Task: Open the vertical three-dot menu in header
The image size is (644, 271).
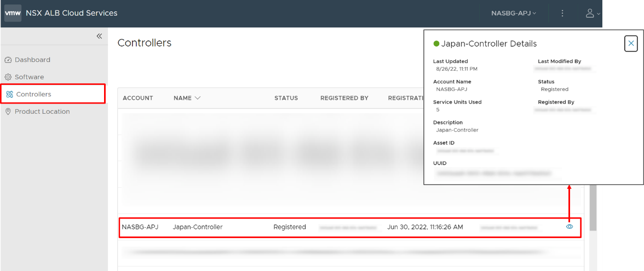Action: click(x=563, y=13)
